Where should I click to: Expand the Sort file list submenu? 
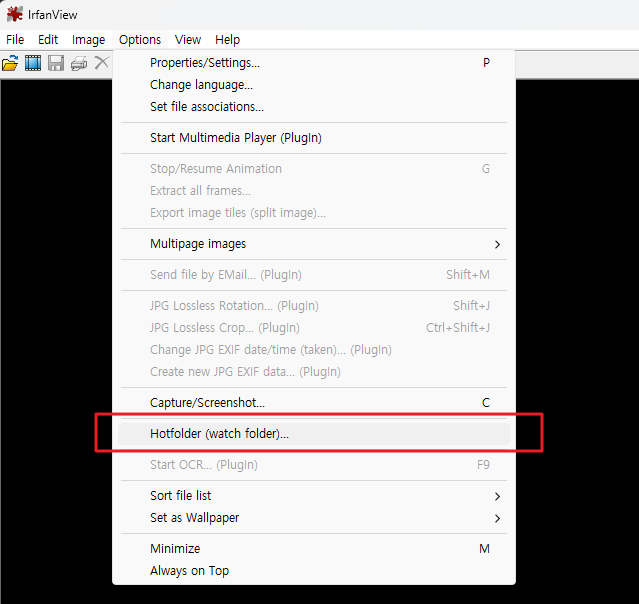[x=314, y=496]
